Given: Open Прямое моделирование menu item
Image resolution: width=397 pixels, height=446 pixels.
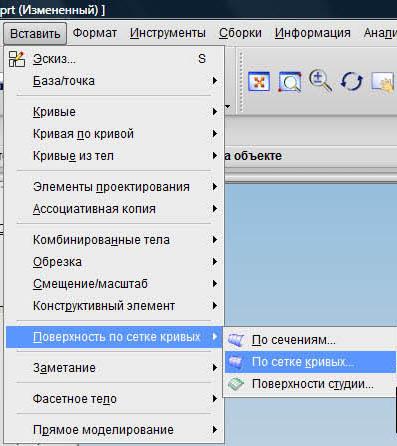Looking at the screenshot, I should [114, 430].
